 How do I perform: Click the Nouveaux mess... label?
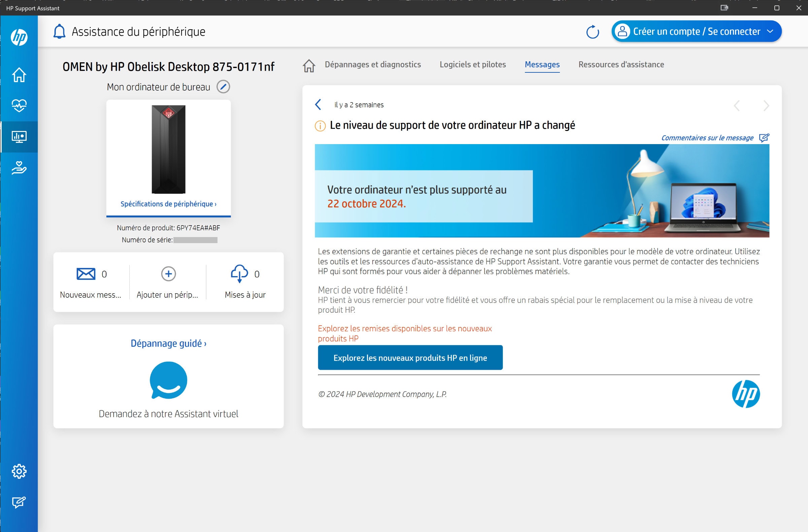[x=90, y=295]
